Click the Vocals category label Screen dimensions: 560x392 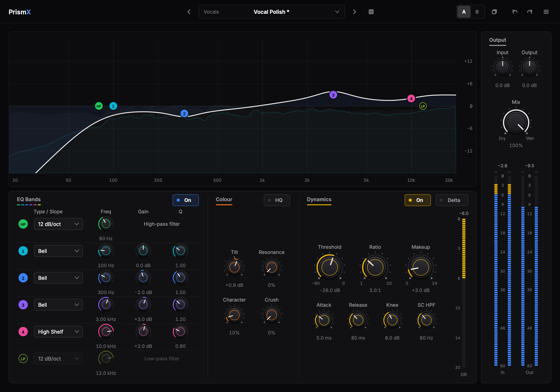(211, 12)
